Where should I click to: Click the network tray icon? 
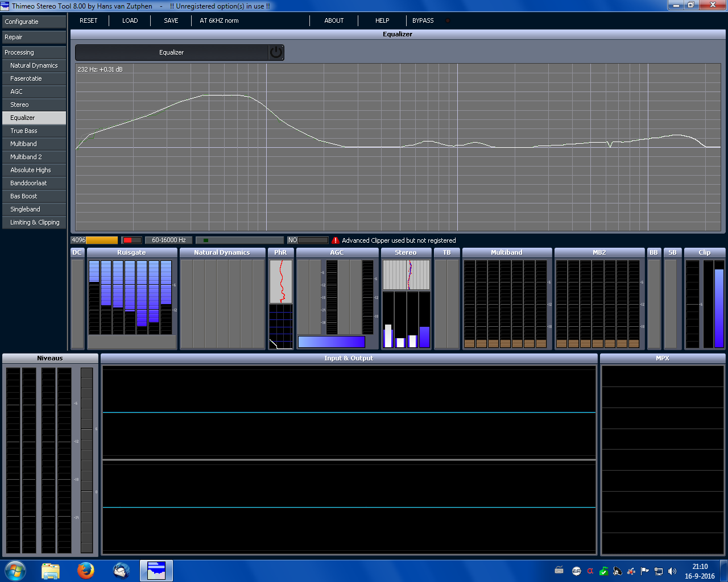point(659,571)
